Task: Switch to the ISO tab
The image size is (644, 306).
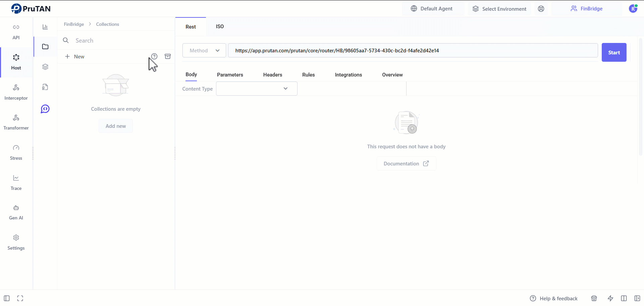Action: (x=220, y=27)
